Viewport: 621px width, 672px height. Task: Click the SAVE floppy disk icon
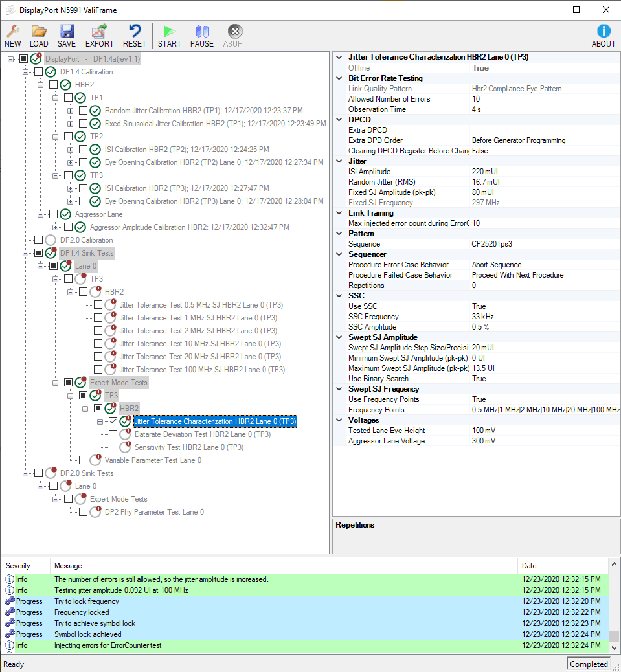pyautogui.click(x=67, y=31)
